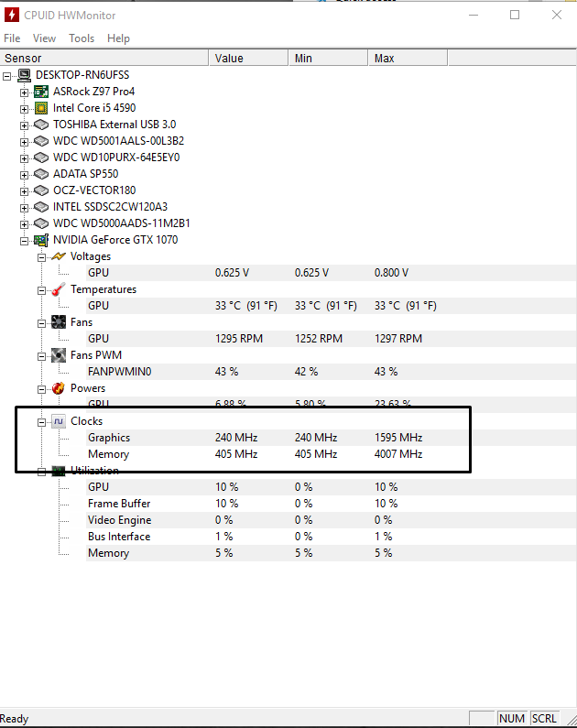The width and height of the screenshot is (577, 728).
Task: Select the Bus Interface utilization row
Action: 119,537
